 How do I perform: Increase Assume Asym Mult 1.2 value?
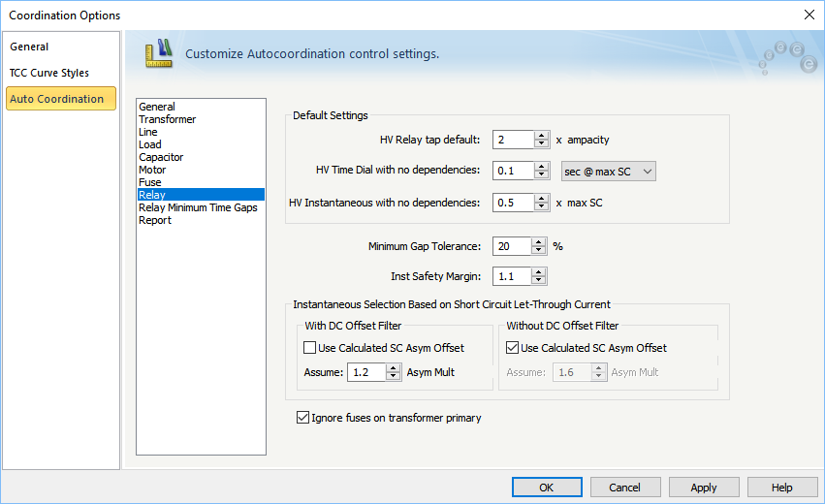[393, 367]
